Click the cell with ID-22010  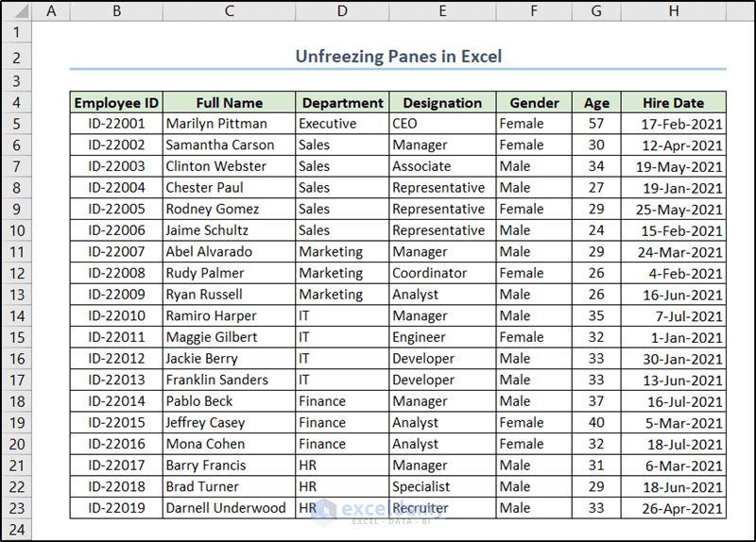116,315
